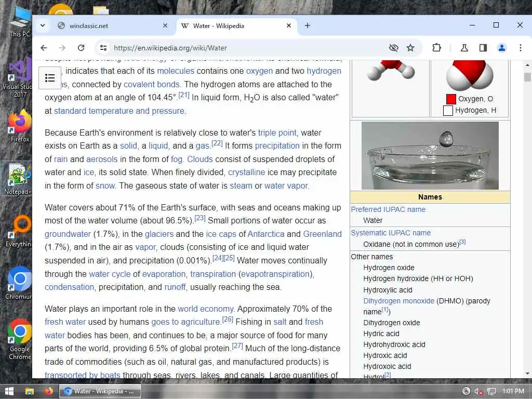The height and width of the screenshot is (399, 532).
Task: Click the Systematic IUPAC name link
Action: [x=391, y=233]
